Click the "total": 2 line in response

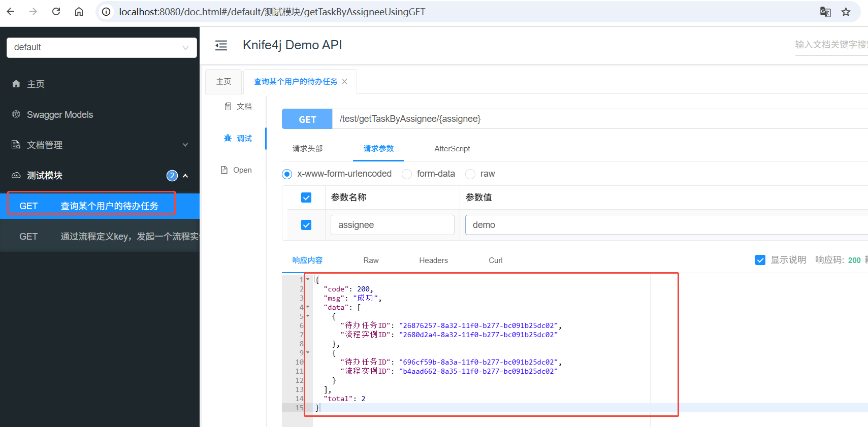pyautogui.click(x=344, y=399)
